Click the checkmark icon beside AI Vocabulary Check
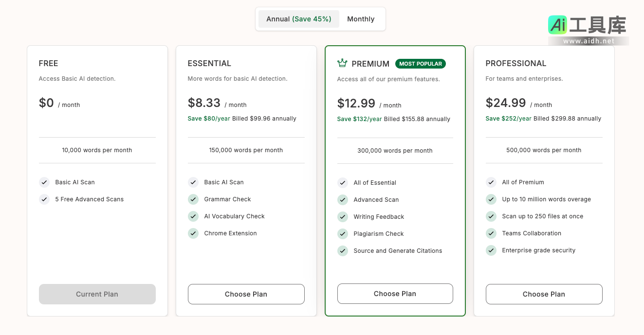The height and width of the screenshot is (335, 644). click(193, 216)
